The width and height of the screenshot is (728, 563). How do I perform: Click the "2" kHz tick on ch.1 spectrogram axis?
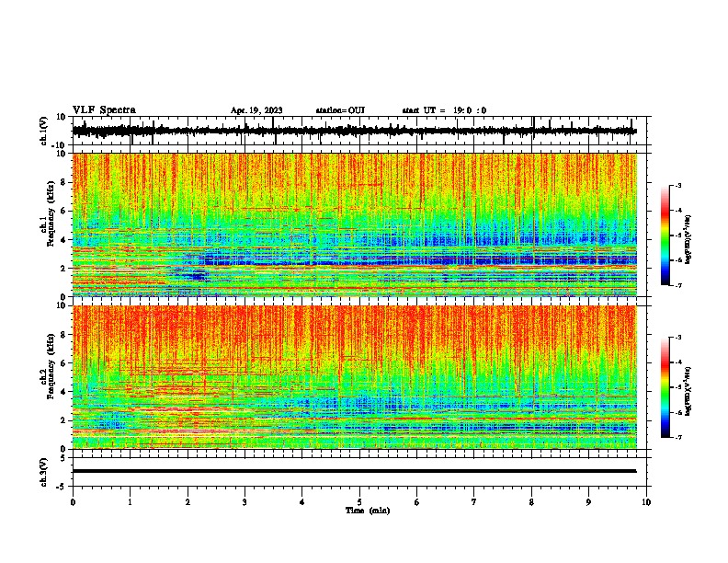coord(64,268)
